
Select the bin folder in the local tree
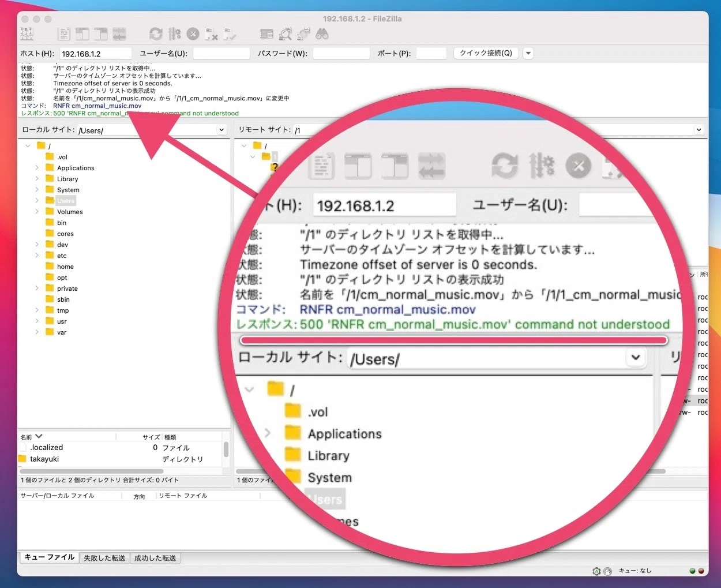point(62,223)
